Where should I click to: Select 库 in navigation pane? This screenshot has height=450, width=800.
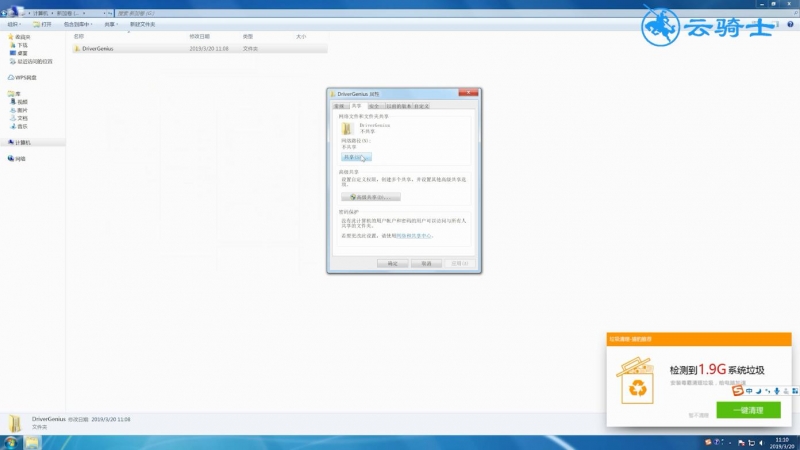[x=14, y=94]
